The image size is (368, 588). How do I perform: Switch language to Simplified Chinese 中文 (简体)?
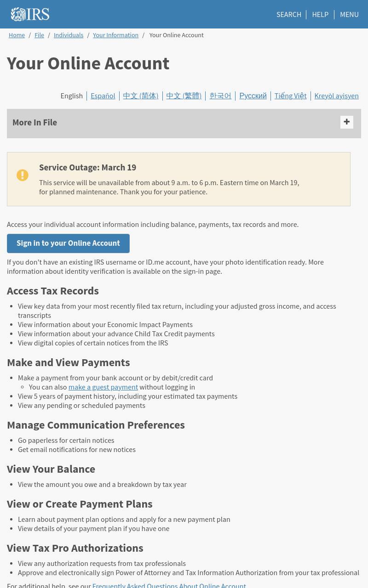coord(140,96)
